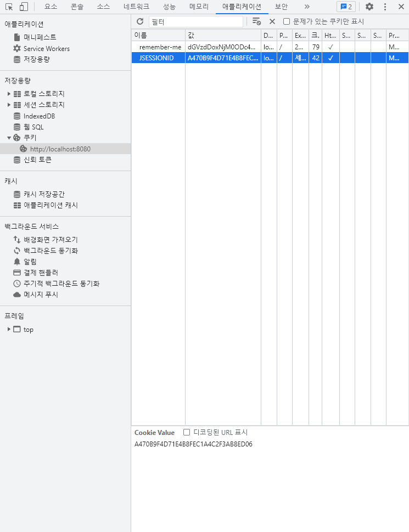
Task: Select the top frame item
Action: tap(28, 330)
